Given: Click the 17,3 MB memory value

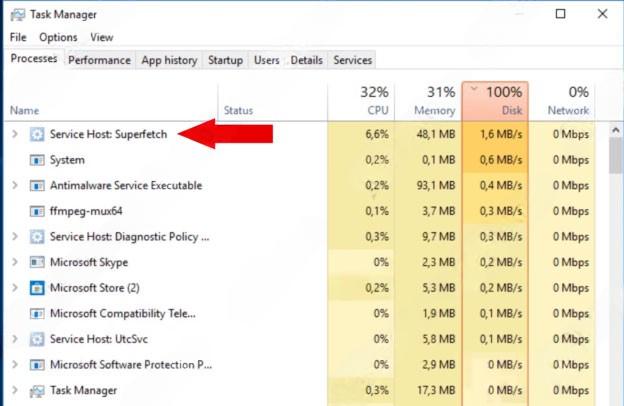Looking at the screenshot, I should tap(436, 390).
